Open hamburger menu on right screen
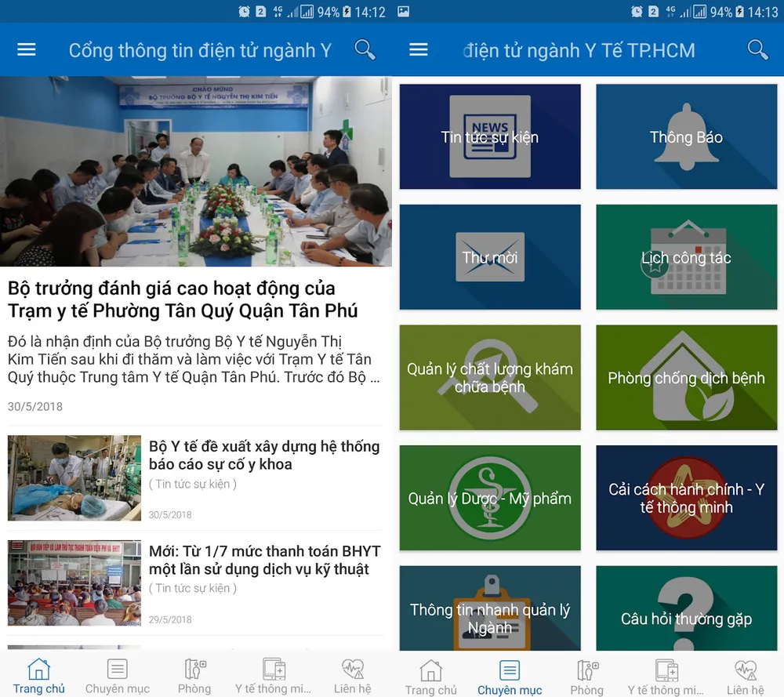Screen dimensions: 784x697 point(419,49)
